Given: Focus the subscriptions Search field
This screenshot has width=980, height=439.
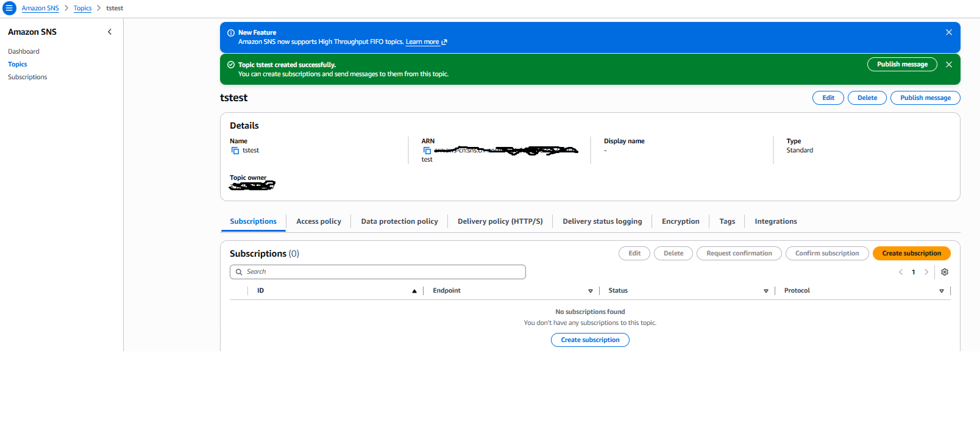Looking at the screenshot, I should [x=378, y=272].
